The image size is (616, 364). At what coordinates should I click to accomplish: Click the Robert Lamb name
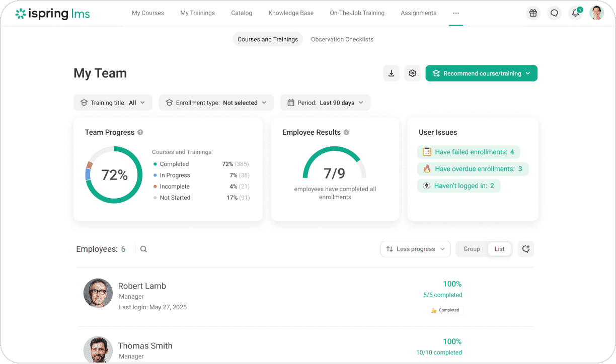point(142,286)
